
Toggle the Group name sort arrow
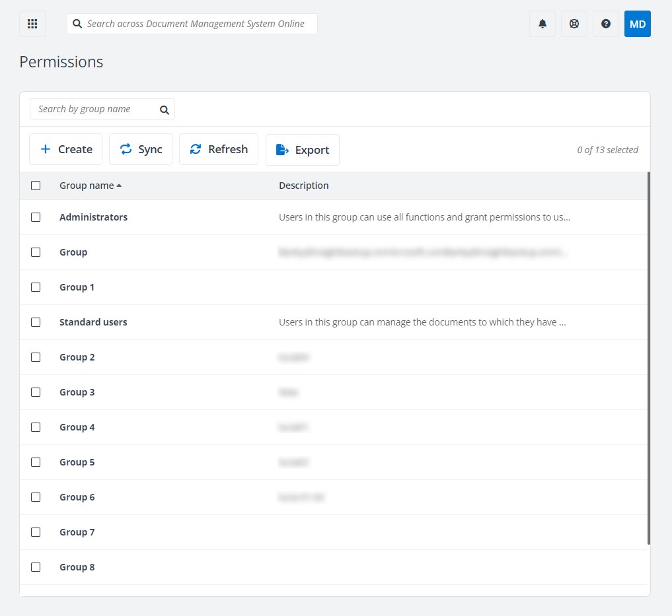point(119,185)
